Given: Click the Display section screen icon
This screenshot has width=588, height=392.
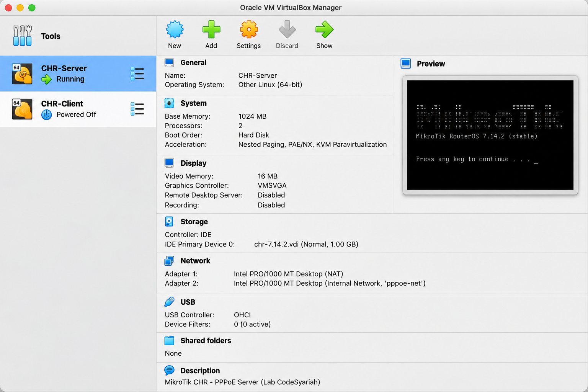Looking at the screenshot, I should pos(169,163).
